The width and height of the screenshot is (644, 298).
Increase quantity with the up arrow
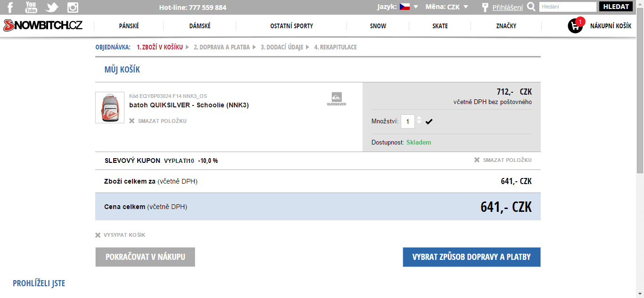click(419, 118)
